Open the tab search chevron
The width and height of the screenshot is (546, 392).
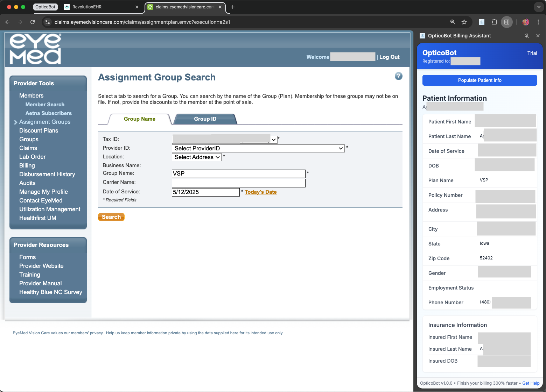[x=538, y=7]
